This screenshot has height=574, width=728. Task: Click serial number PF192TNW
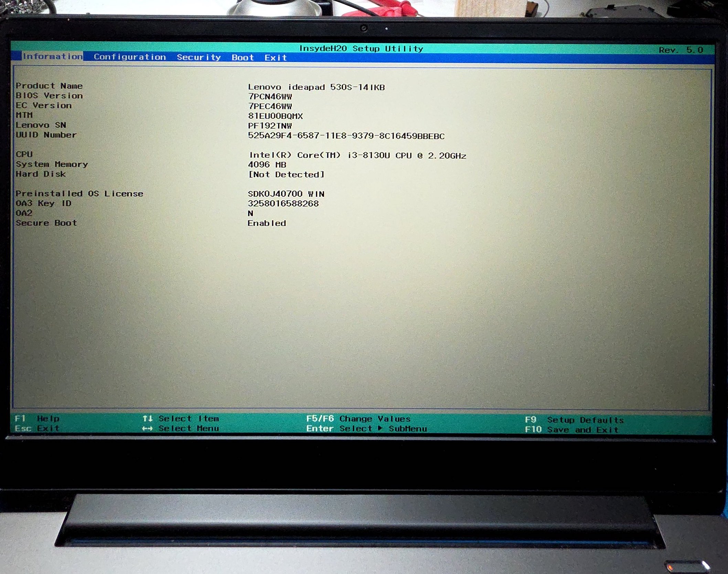click(x=270, y=126)
